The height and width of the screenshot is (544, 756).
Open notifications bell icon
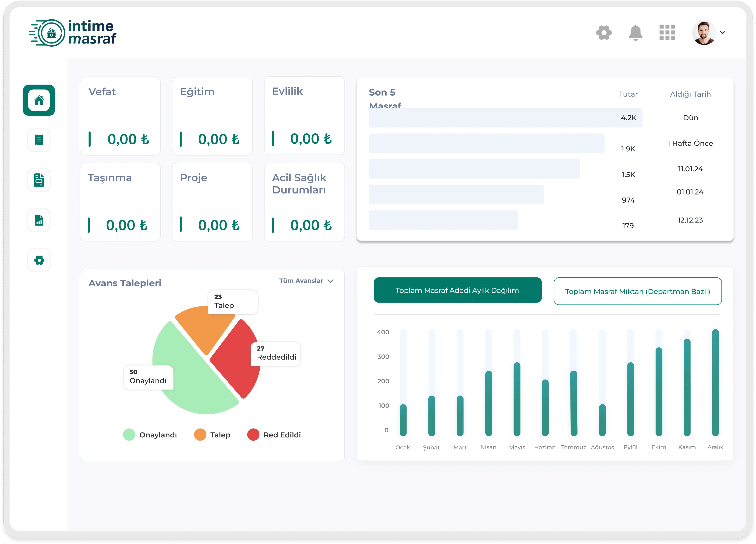(x=635, y=33)
